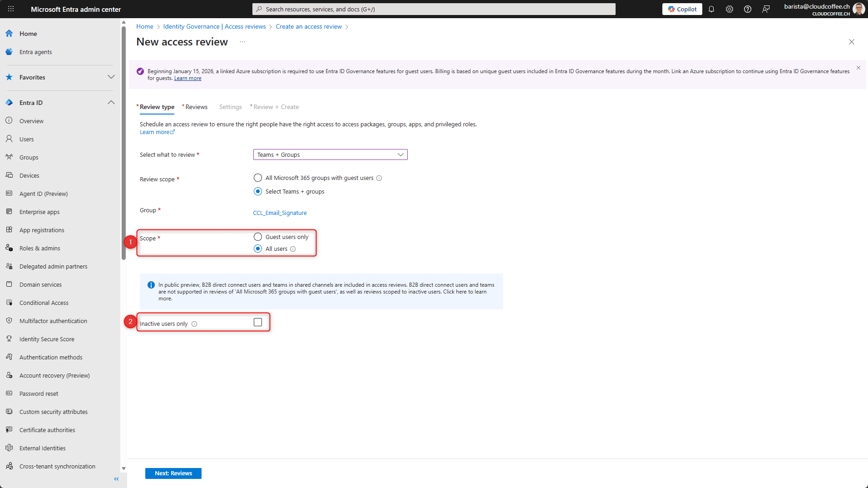Open the CCL_Email_Signature group link

click(x=280, y=213)
